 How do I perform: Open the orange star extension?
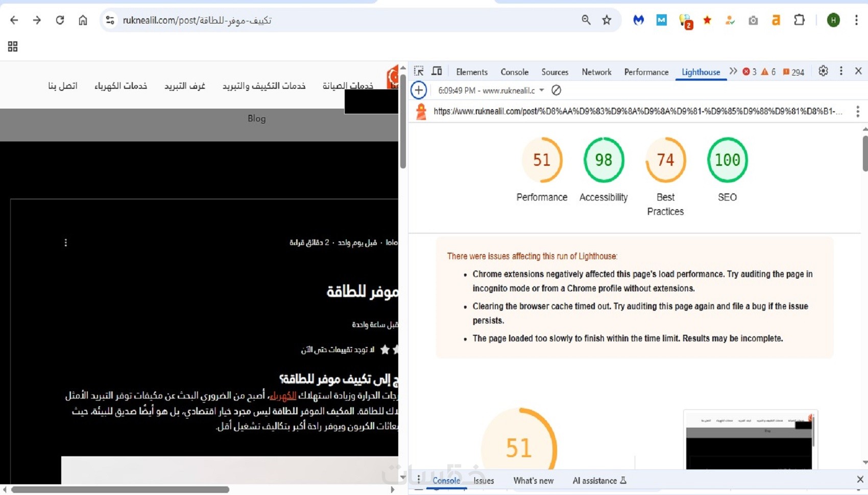(x=707, y=20)
